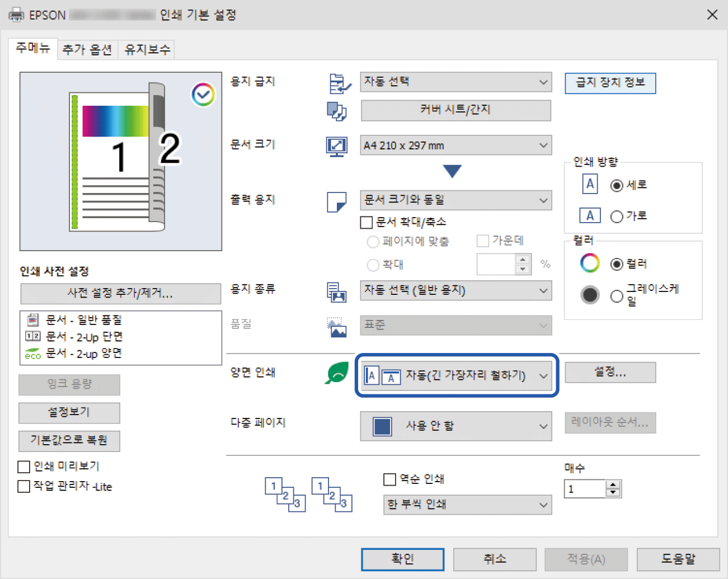This screenshot has width=728, height=579.
Task: Select the 가로 landscape radio button
Action: pyautogui.click(x=617, y=216)
